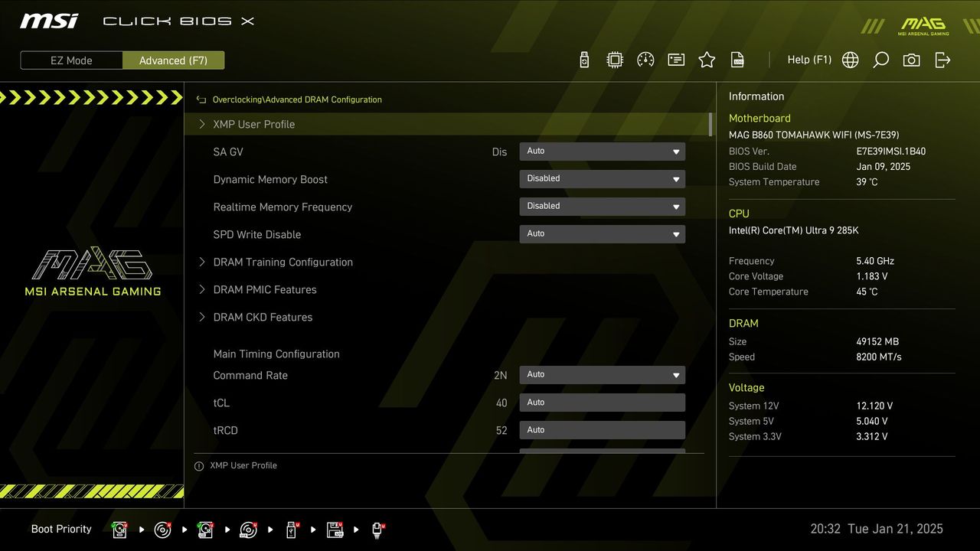980x551 pixels.
Task: Open the Favorites star icon
Action: tap(707, 60)
